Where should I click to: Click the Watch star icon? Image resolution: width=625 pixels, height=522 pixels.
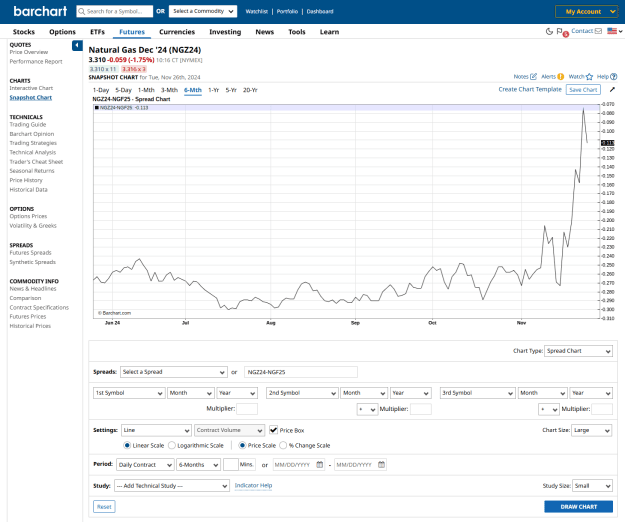(590, 77)
